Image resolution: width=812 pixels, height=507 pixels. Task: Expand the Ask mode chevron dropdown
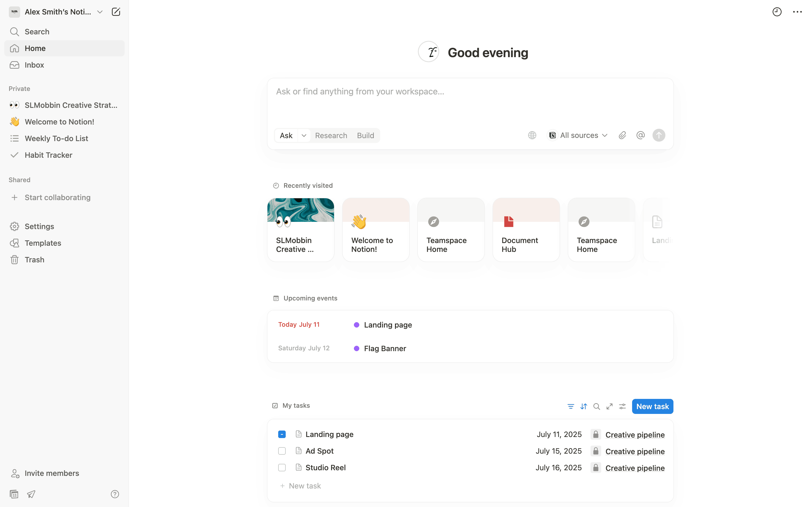coord(304,135)
